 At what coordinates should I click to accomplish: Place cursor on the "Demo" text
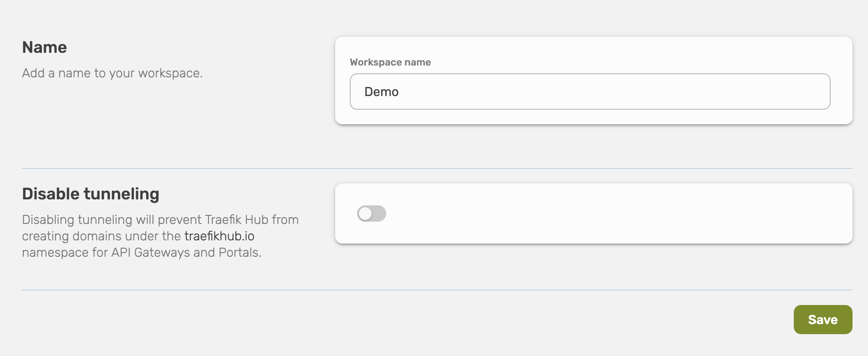(x=382, y=92)
